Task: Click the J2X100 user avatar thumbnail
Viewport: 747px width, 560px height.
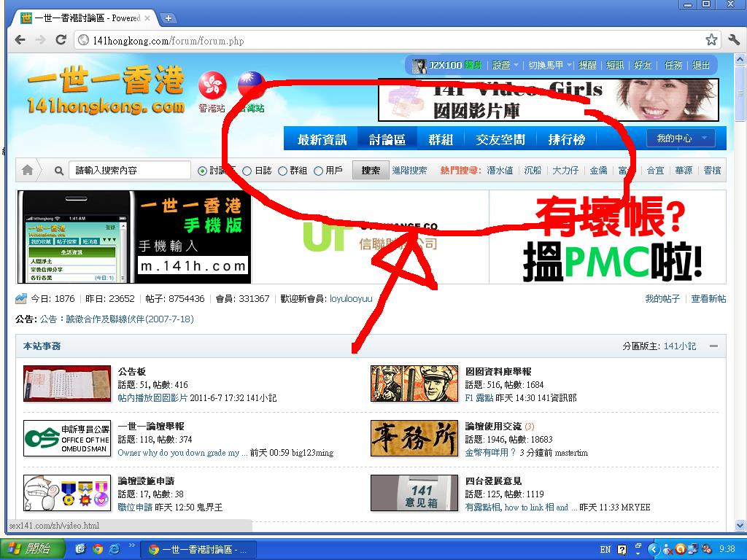Action: pos(418,65)
